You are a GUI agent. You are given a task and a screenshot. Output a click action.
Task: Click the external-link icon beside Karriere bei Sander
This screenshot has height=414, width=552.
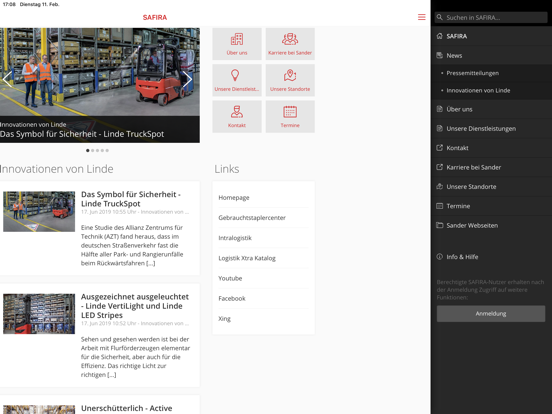tap(439, 167)
